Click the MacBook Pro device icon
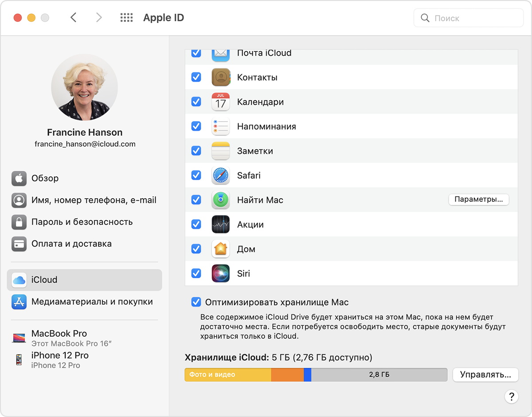The width and height of the screenshot is (532, 417). [19, 338]
